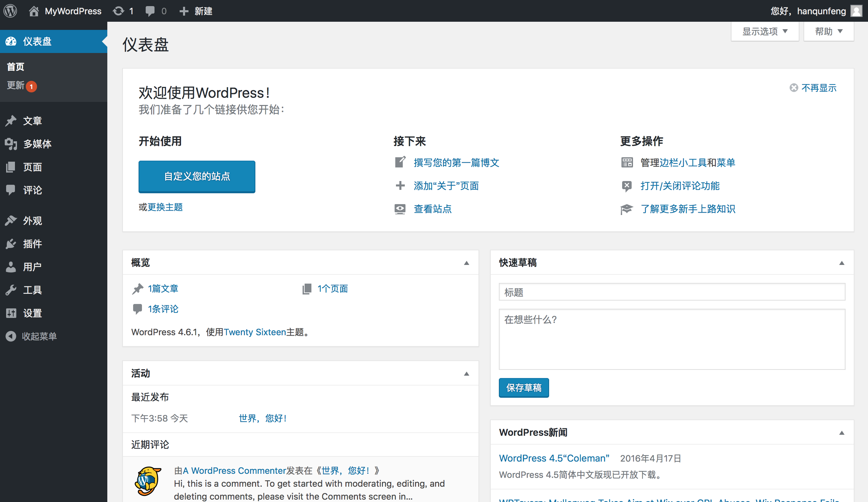Open the Twenty Sixteen theme link
The height and width of the screenshot is (502, 868).
(x=255, y=332)
